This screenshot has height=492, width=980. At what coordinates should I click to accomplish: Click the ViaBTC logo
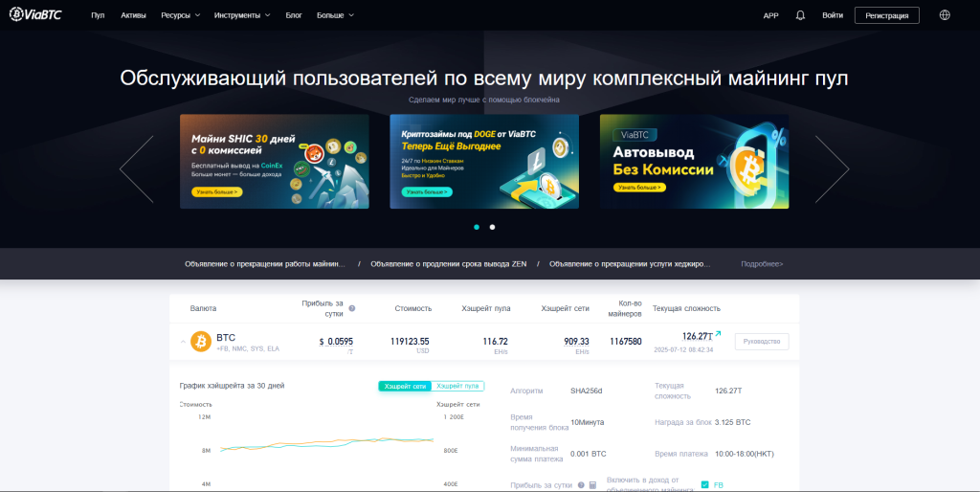tap(40, 15)
